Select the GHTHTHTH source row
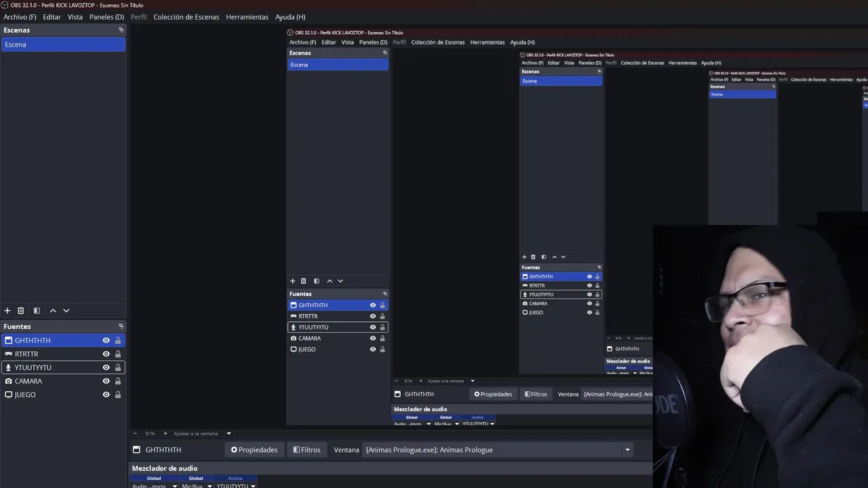 (x=63, y=340)
